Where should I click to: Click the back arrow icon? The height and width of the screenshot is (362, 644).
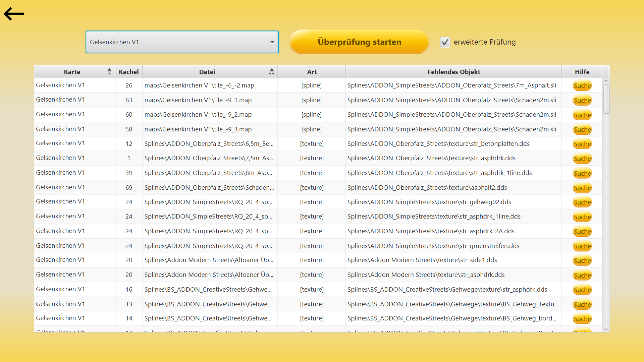(x=14, y=14)
